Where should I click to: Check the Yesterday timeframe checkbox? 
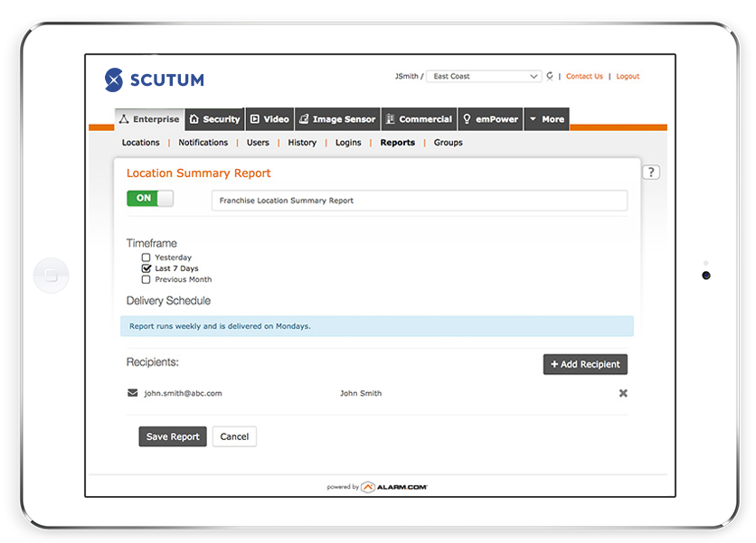tap(146, 257)
